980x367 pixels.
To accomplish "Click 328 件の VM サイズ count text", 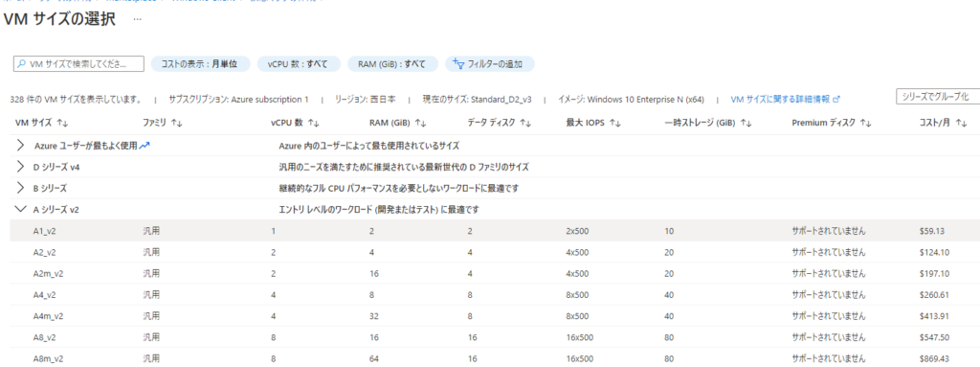I will click(x=75, y=99).
